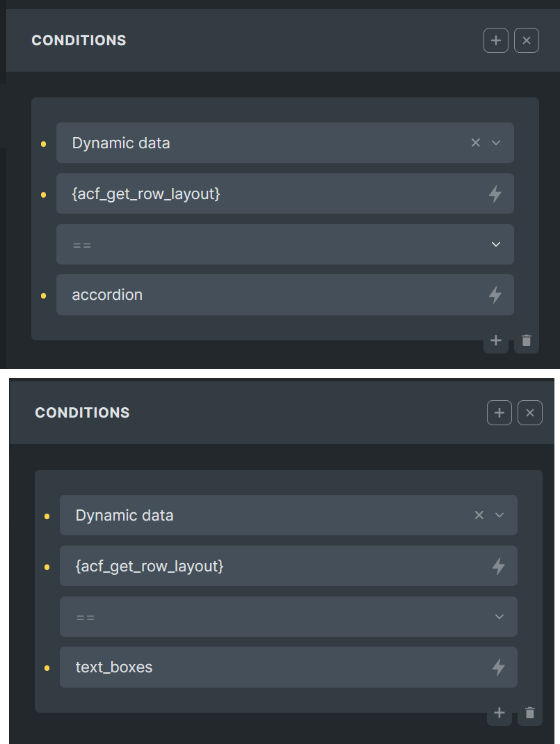
Task: Open the comparison operator dropdown above accordion
Action: pyautogui.click(x=285, y=244)
